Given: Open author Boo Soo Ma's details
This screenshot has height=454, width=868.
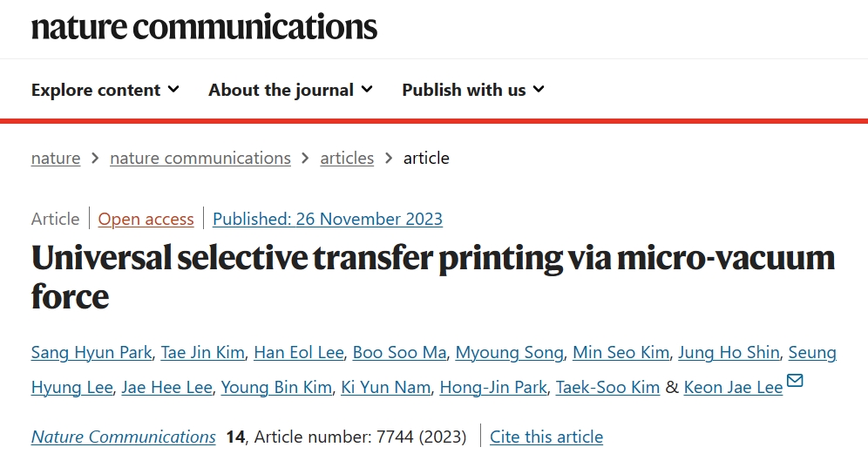Looking at the screenshot, I should click(x=399, y=353).
